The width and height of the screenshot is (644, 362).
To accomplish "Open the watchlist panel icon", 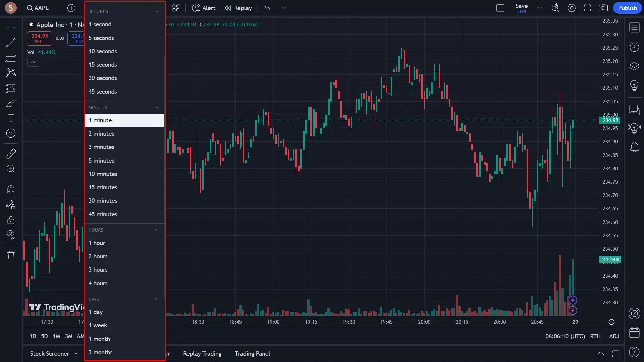I will coord(634,27).
